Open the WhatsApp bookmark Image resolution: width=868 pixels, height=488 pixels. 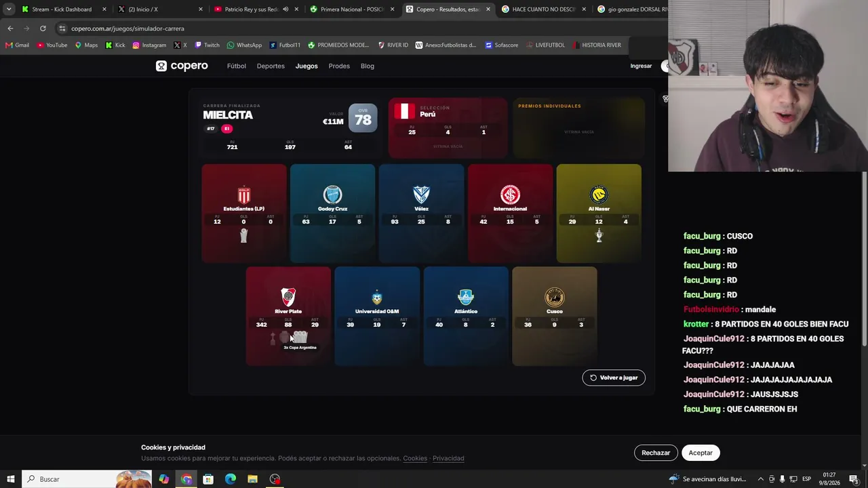244,45
